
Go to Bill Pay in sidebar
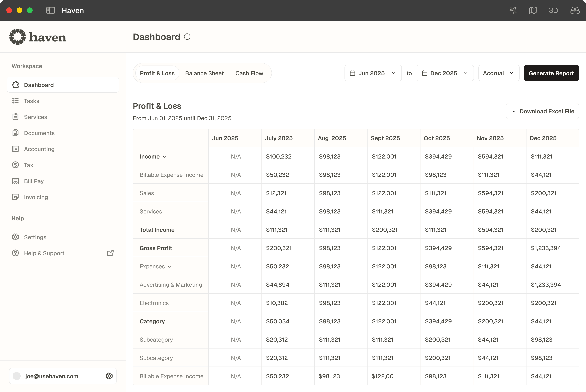pyautogui.click(x=34, y=181)
